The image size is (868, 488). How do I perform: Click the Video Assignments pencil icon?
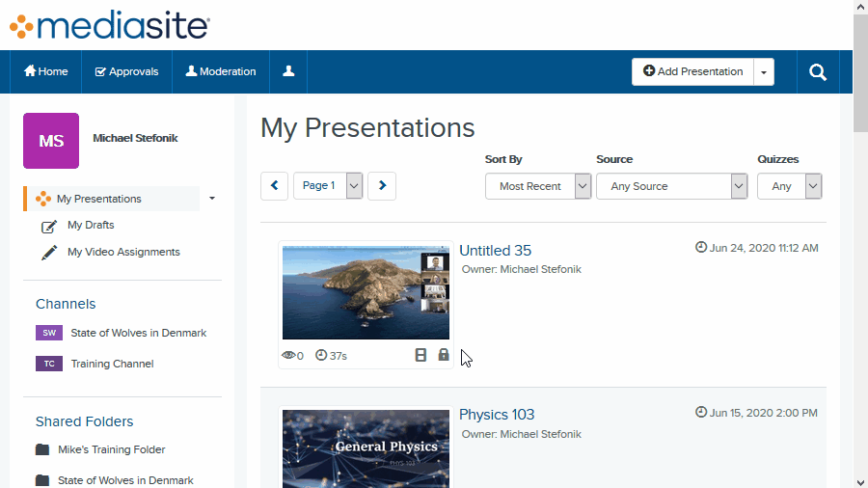tap(49, 253)
